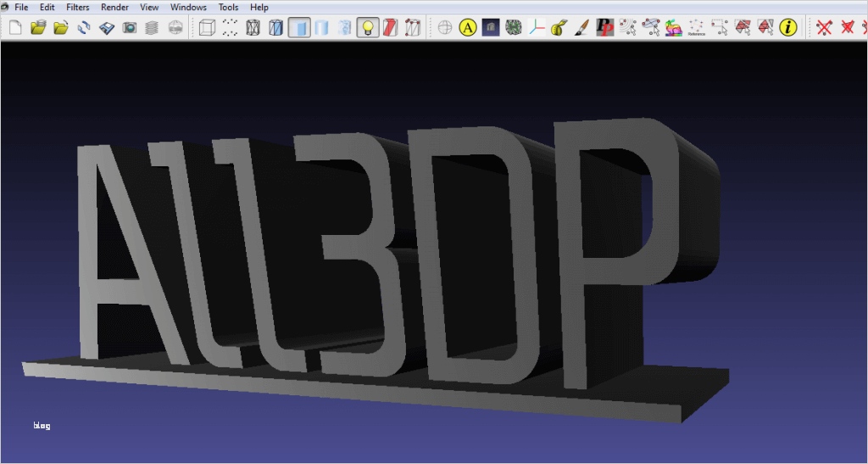Reload the mesh with the blue arrows icon

point(84,27)
